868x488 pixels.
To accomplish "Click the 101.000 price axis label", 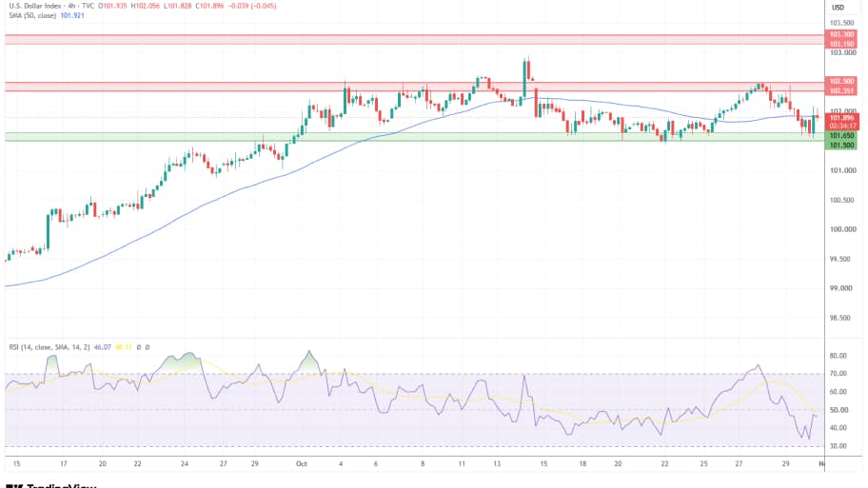I will point(841,170).
